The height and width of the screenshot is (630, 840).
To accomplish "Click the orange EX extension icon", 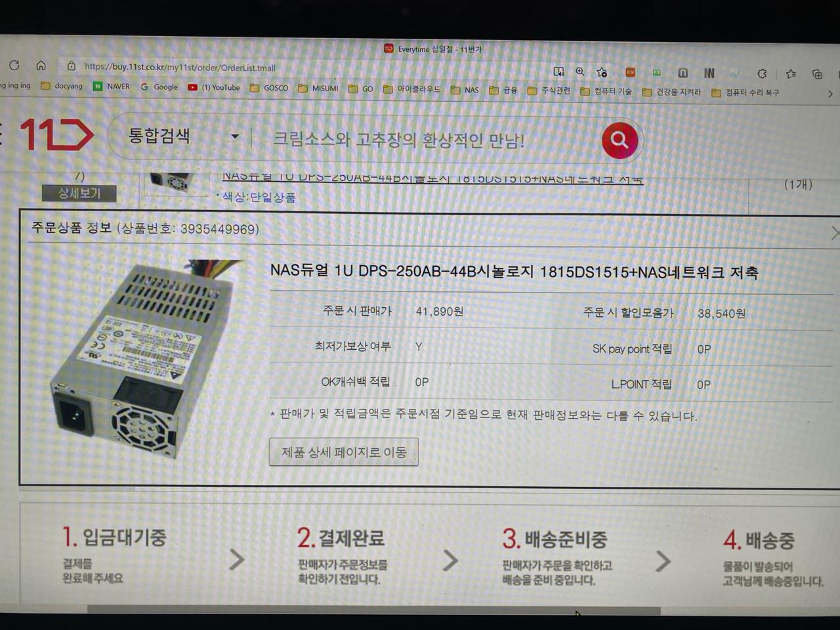I will pyautogui.click(x=630, y=73).
